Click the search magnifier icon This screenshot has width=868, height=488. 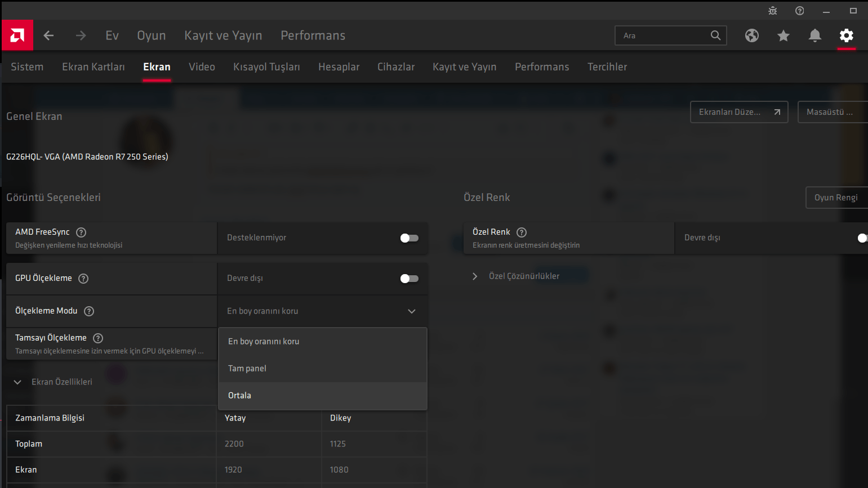715,35
